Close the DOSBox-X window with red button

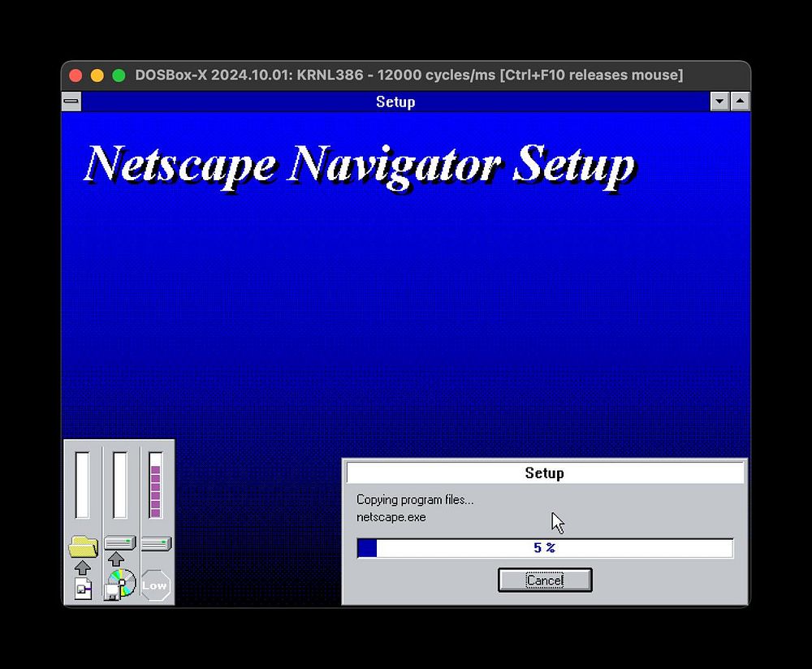[x=76, y=76]
